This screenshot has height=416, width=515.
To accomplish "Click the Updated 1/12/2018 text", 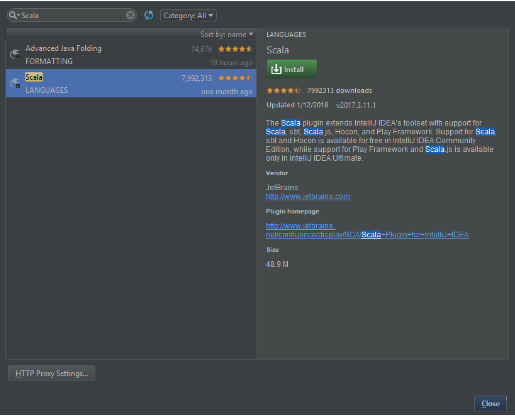I will [297, 105].
